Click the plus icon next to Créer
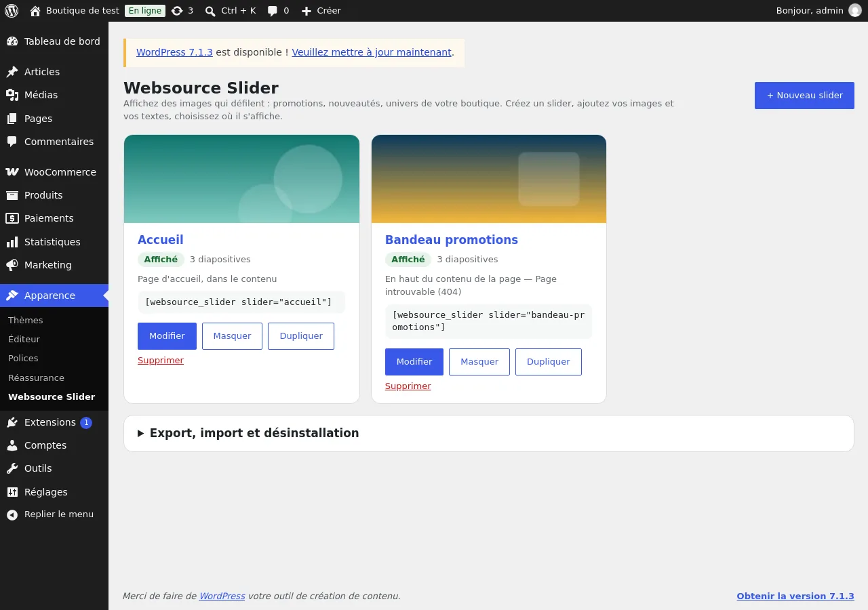This screenshot has height=610, width=868. (x=307, y=11)
